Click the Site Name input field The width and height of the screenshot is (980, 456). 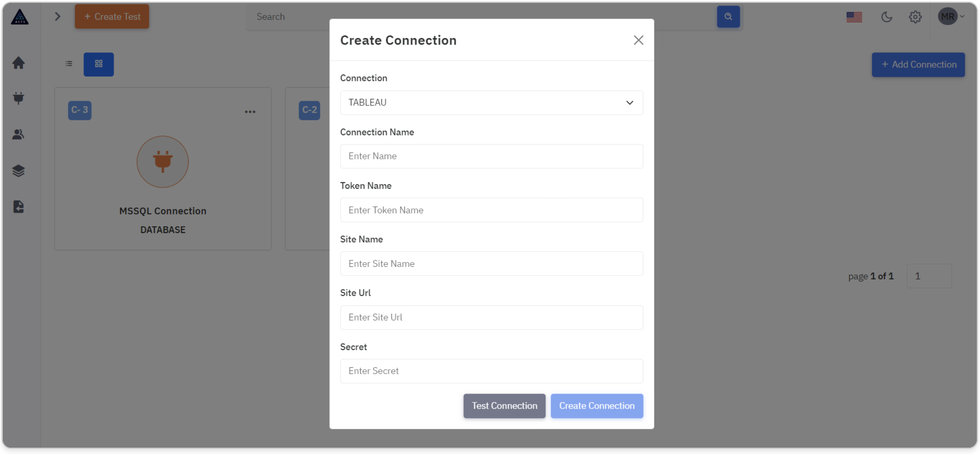coord(491,264)
